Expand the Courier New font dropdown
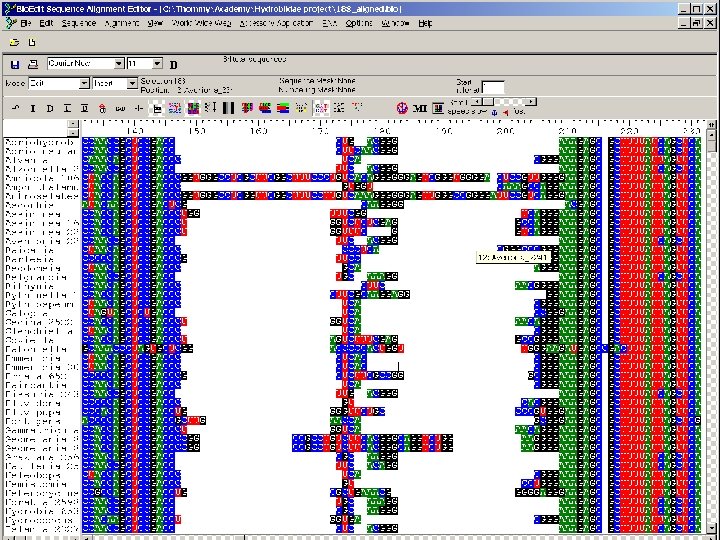 (119, 63)
